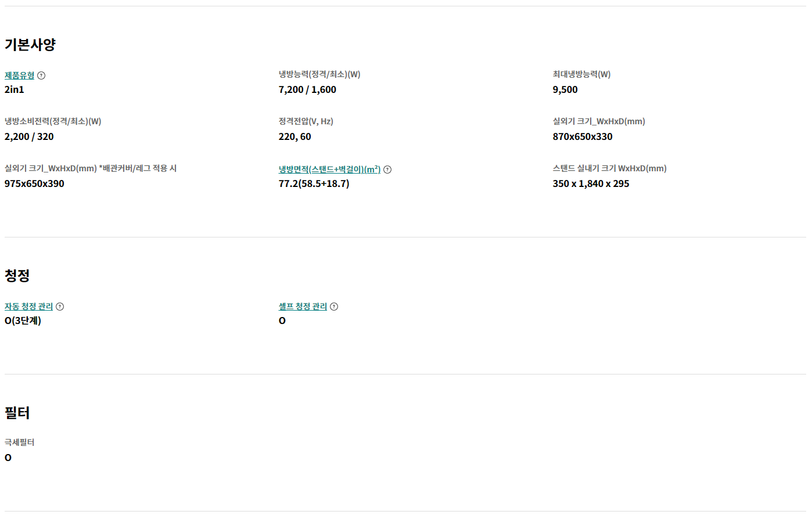
Task: Follow the 셀프 청정 관리 link
Action: tap(303, 307)
